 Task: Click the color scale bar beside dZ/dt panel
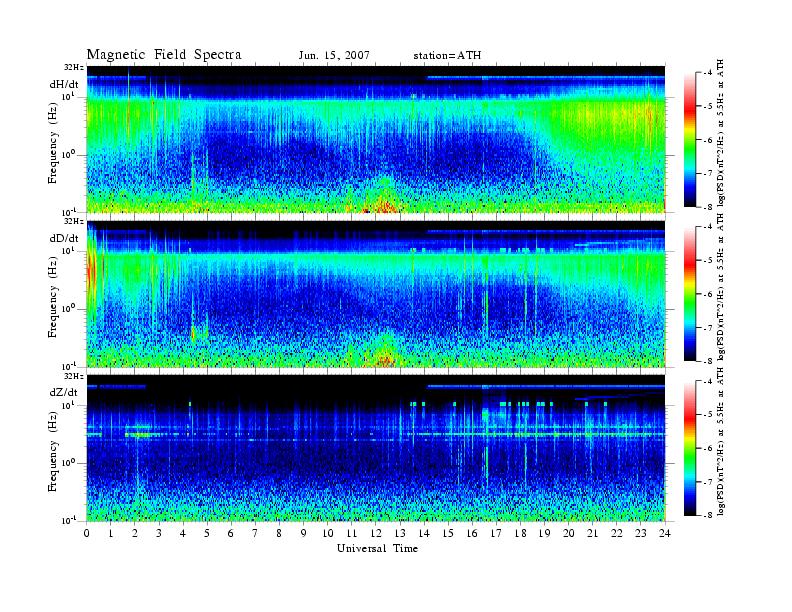[690, 448]
